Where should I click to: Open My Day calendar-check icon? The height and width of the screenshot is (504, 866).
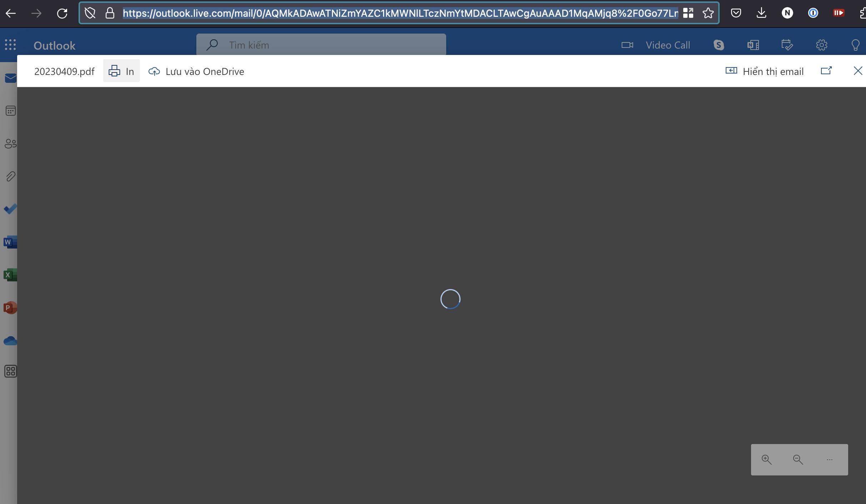pos(787,45)
